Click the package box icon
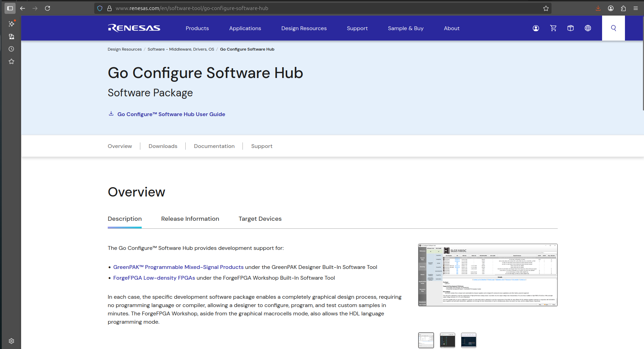This screenshot has height=349, width=644. [x=571, y=28]
